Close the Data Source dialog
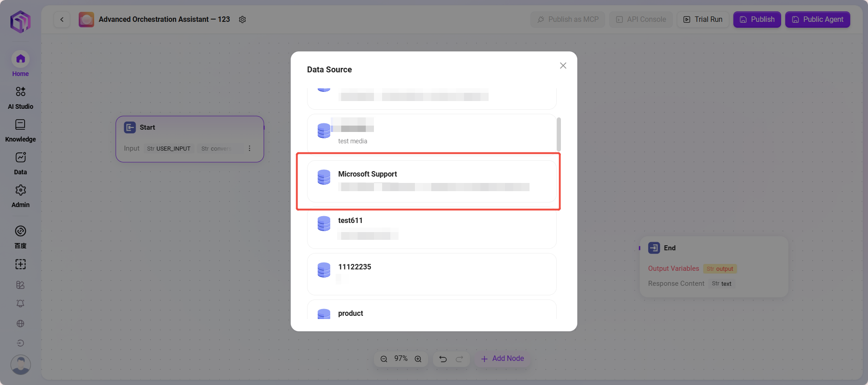The width and height of the screenshot is (868, 385). click(563, 66)
